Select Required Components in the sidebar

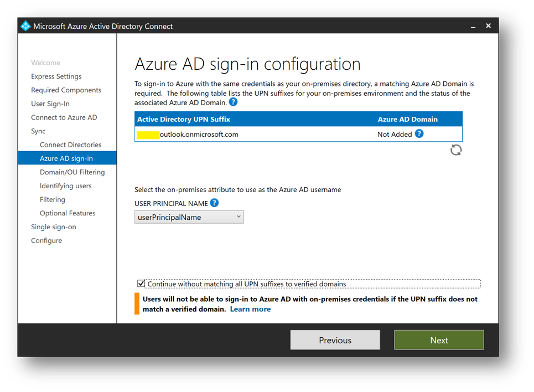(66, 90)
